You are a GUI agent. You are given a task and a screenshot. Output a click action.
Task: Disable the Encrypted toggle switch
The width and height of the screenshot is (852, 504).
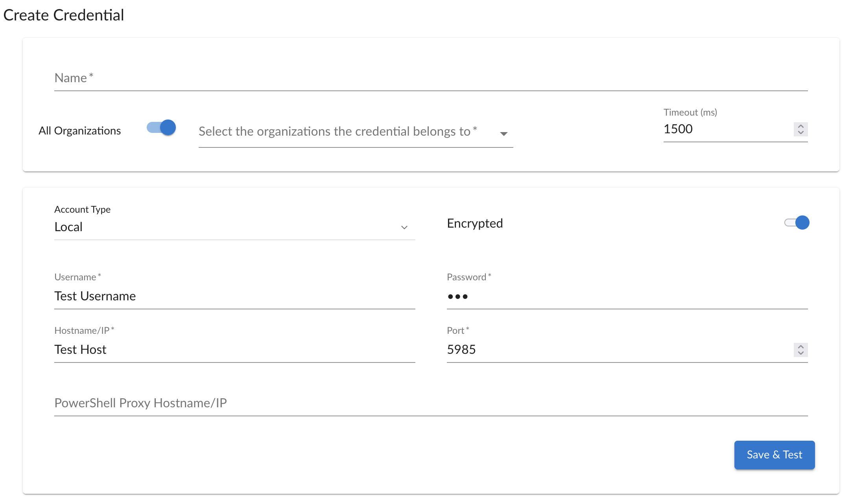(x=797, y=223)
